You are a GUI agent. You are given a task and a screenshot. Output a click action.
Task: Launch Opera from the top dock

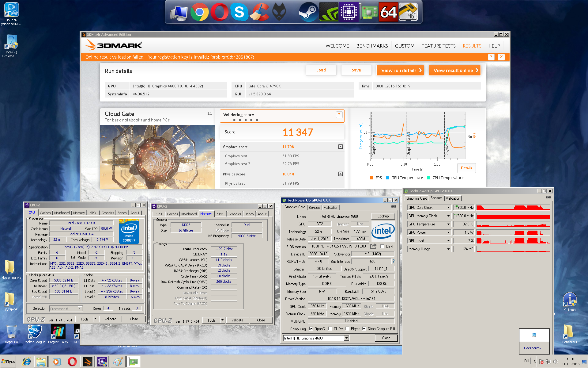219,12
